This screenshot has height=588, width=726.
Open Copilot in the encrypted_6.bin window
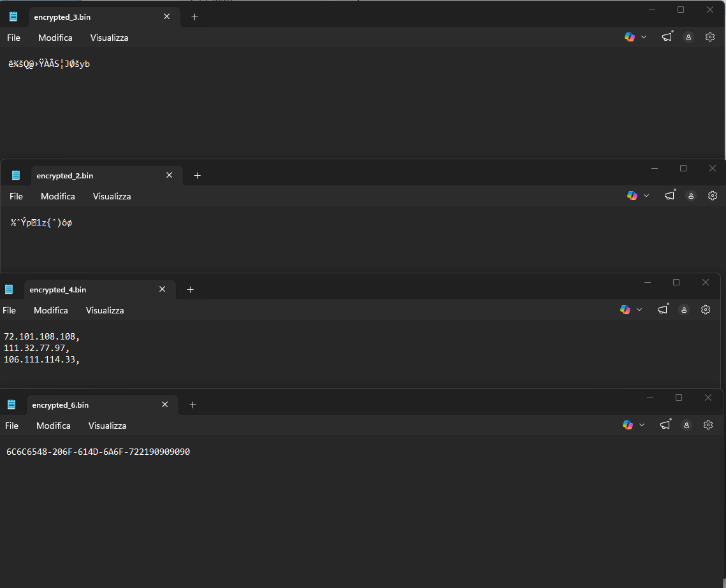point(627,425)
